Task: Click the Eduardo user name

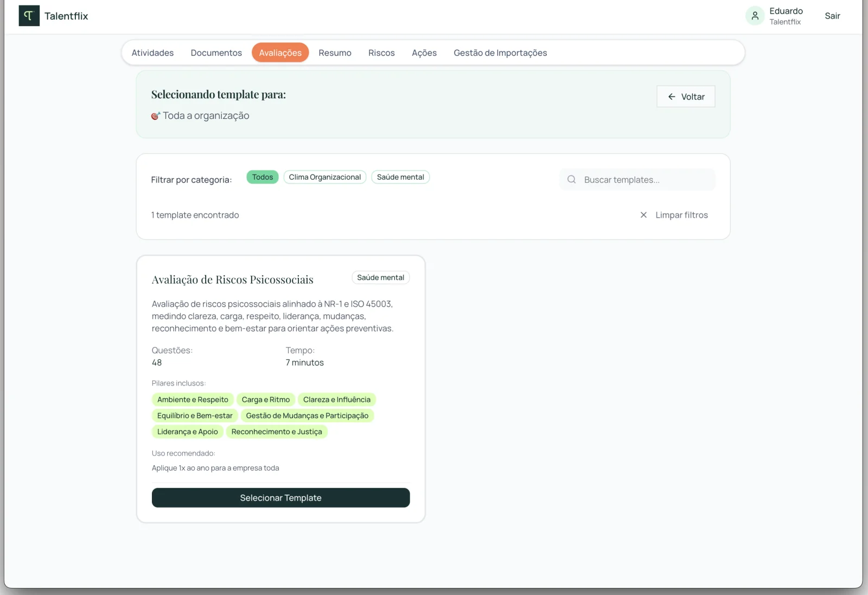Action: [x=786, y=11]
